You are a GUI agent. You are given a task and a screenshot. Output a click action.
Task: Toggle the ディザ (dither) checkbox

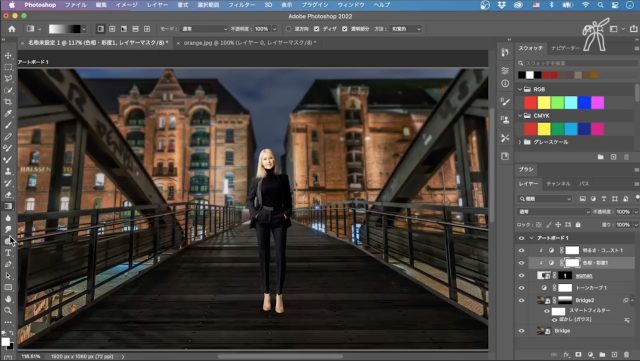(x=317, y=29)
